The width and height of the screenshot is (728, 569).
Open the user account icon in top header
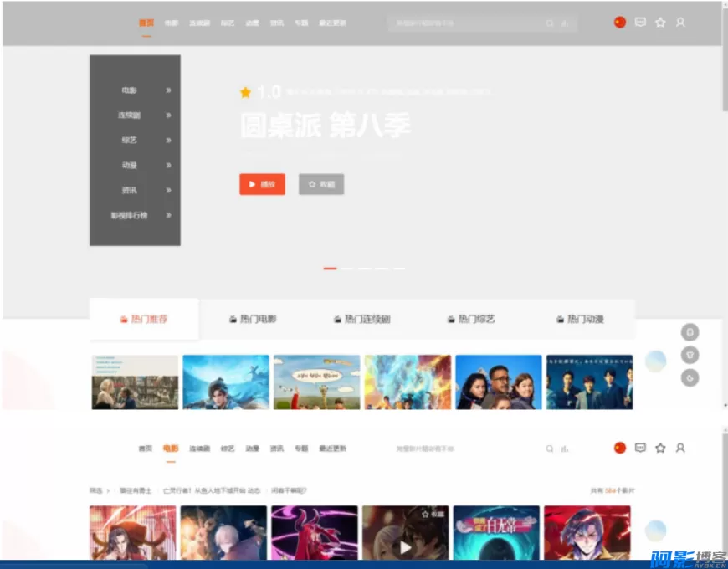click(x=680, y=23)
